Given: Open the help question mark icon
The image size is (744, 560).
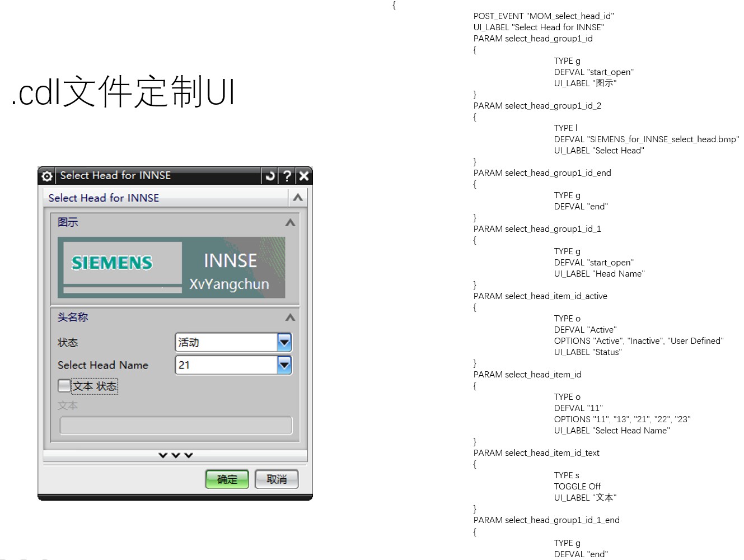Looking at the screenshot, I should click(287, 176).
